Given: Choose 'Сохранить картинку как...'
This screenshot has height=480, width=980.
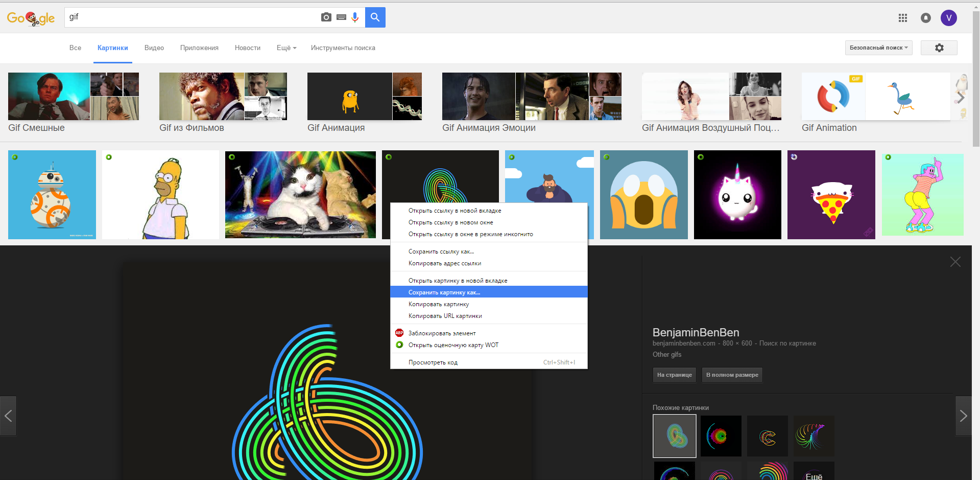Looking at the screenshot, I should click(x=489, y=292).
